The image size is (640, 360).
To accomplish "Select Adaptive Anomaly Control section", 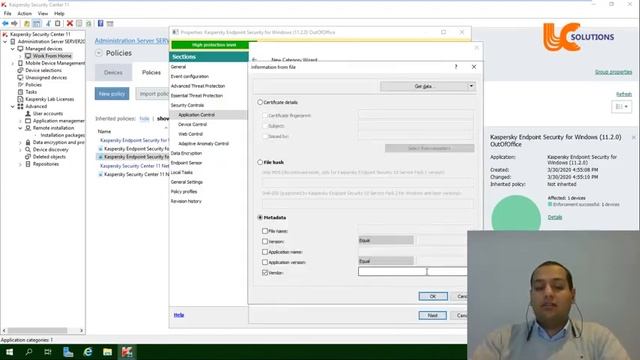I will pos(203,144).
